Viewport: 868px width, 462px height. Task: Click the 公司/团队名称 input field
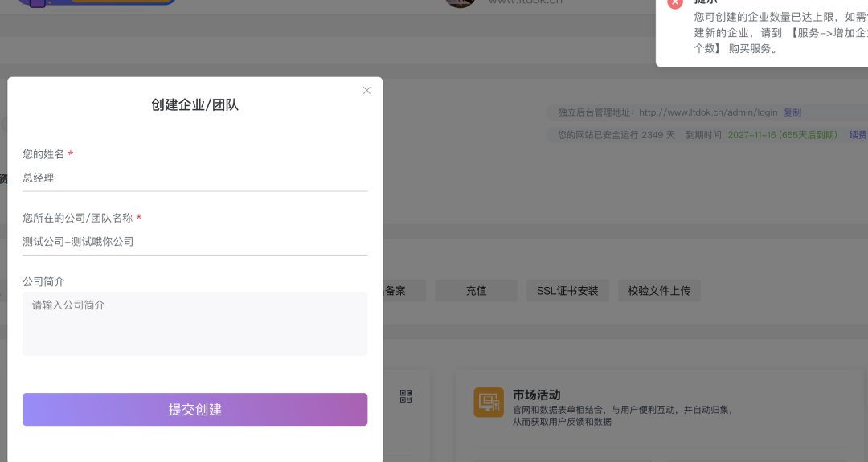194,242
